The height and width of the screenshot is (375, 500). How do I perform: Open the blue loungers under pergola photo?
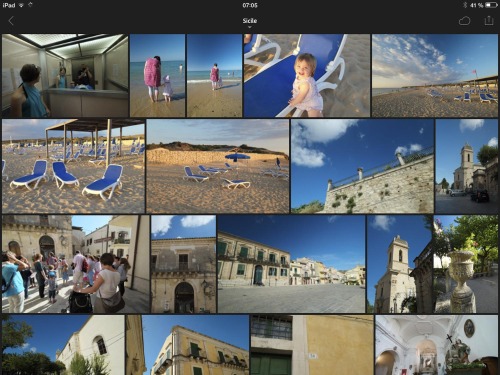[73, 166]
